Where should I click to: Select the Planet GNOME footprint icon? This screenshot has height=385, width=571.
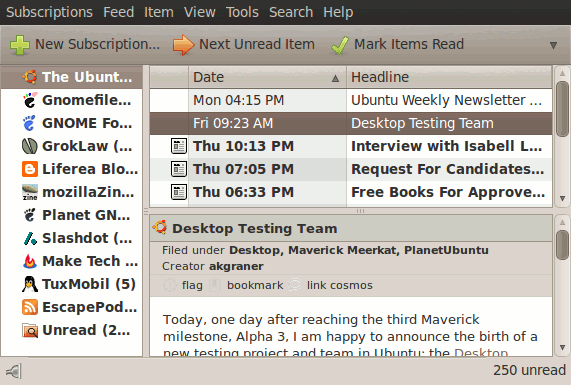(x=29, y=215)
